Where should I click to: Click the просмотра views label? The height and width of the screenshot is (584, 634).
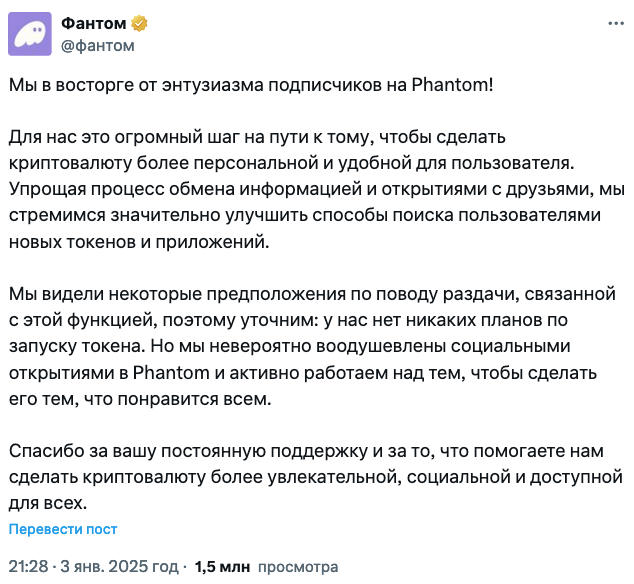tap(298, 567)
